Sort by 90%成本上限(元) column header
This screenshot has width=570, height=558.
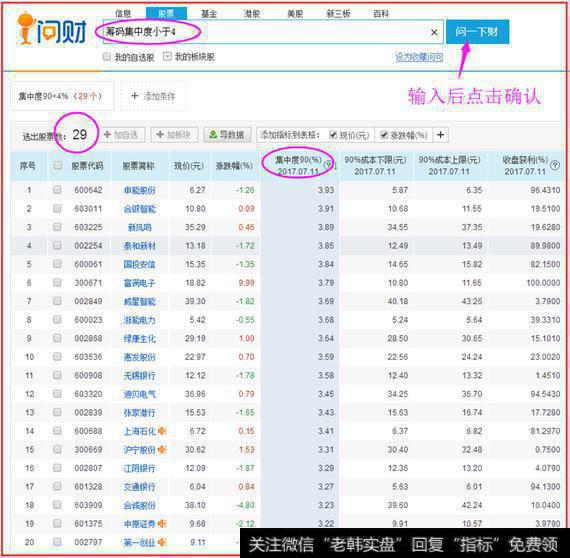(x=449, y=165)
